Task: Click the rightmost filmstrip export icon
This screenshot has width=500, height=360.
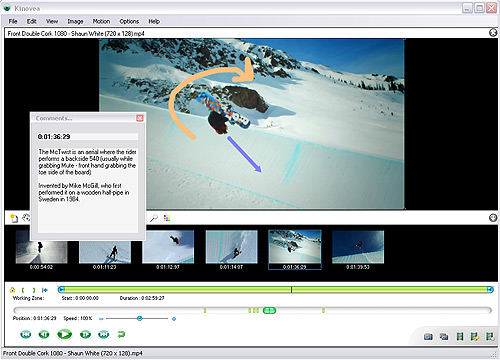Action: coord(490,337)
